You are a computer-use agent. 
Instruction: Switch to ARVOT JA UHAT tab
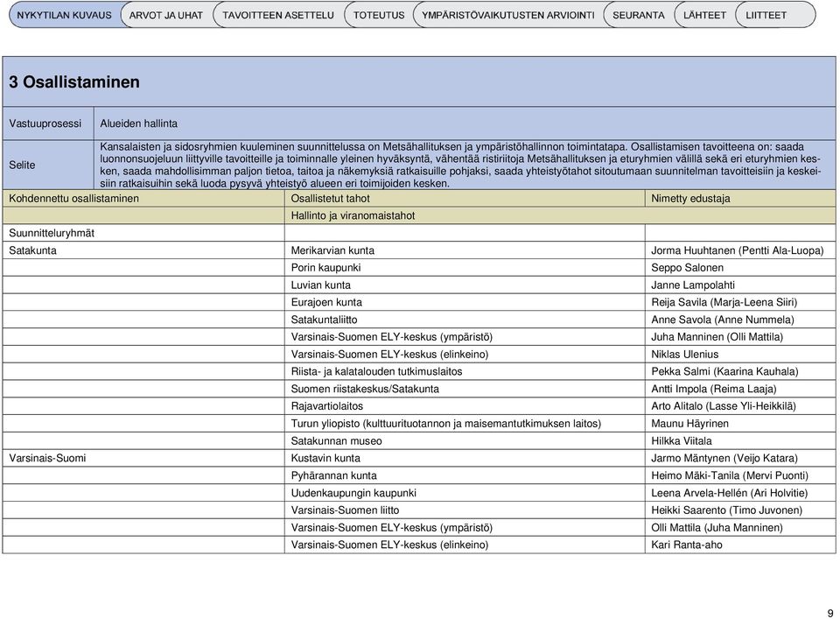(x=166, y=15)
